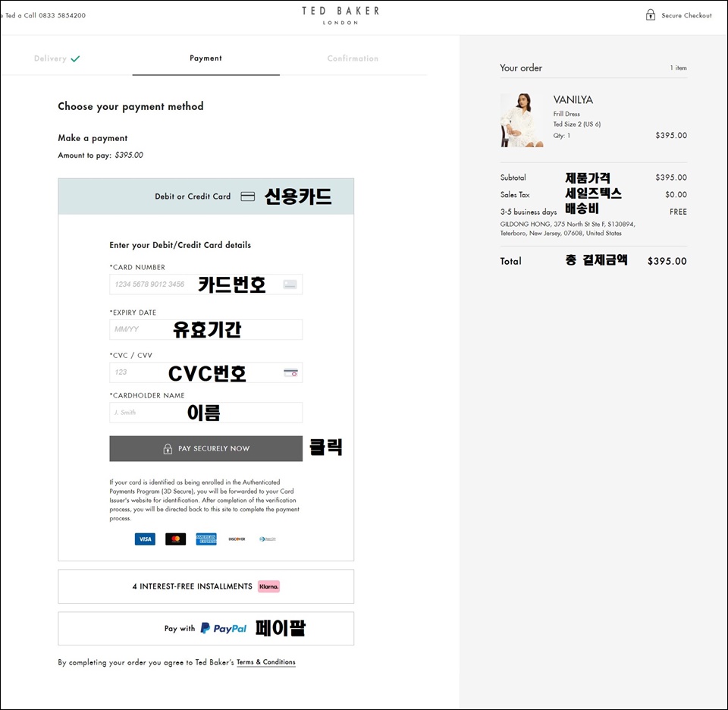Click the CVC hint card icon

click(290, 372)
